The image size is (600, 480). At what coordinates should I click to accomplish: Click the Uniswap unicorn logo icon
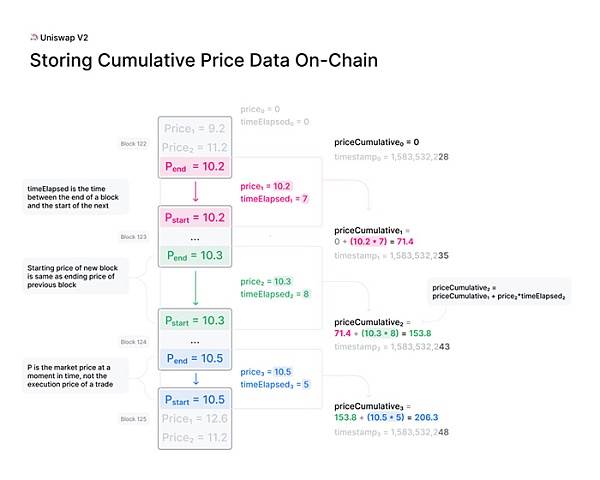pyautogui.click(x=34, y=38)
